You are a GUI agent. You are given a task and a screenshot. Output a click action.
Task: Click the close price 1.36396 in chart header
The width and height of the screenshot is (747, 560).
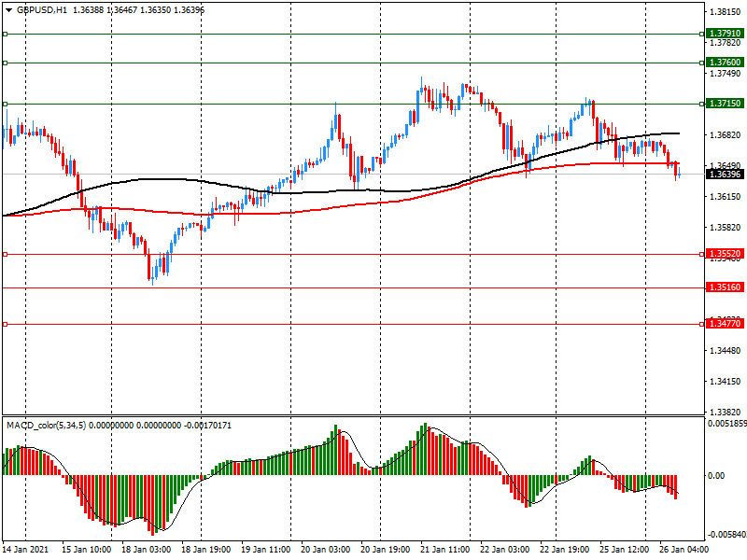click(x=190, y=10)
